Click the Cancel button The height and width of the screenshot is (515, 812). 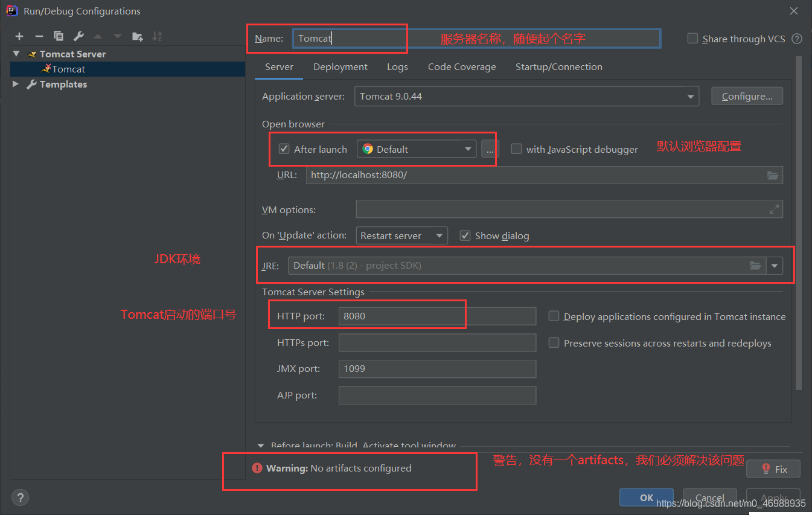coord(710,497)
